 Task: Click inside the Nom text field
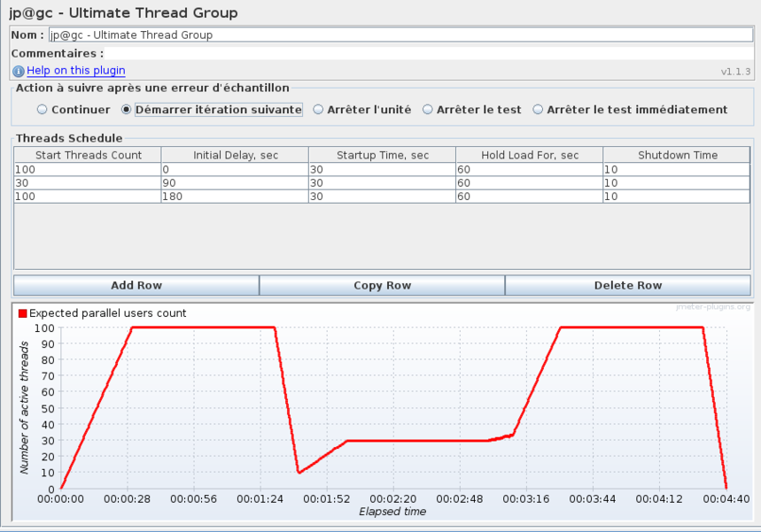tap(399, 35)
